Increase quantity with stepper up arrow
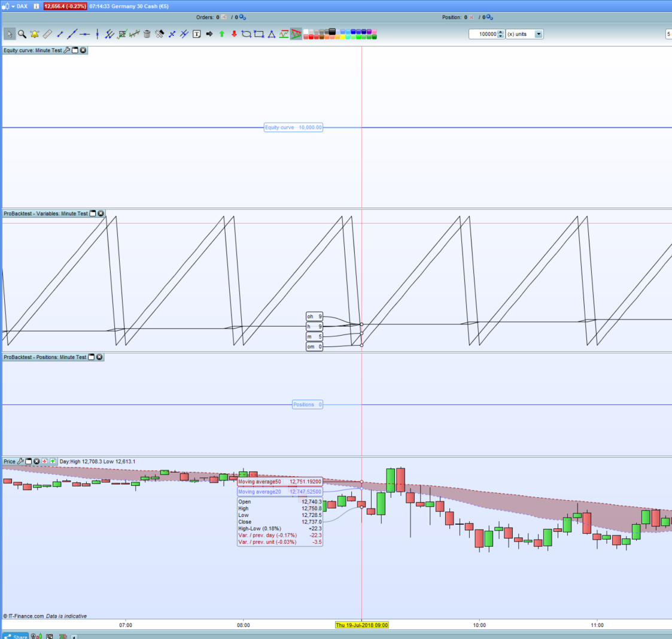672x639 pixels. [x=501, y=32]
